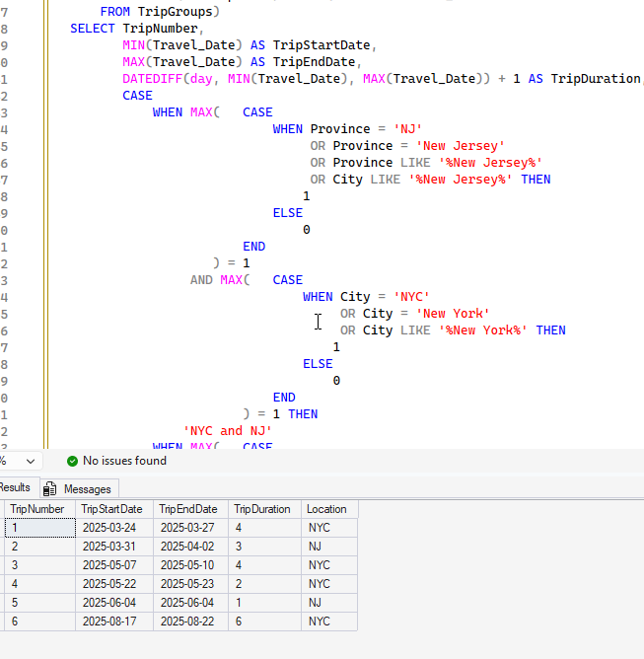Click the cell with end date 2025-08-22
Viewport: 644px width, 659px height.
tap(189, 622)
